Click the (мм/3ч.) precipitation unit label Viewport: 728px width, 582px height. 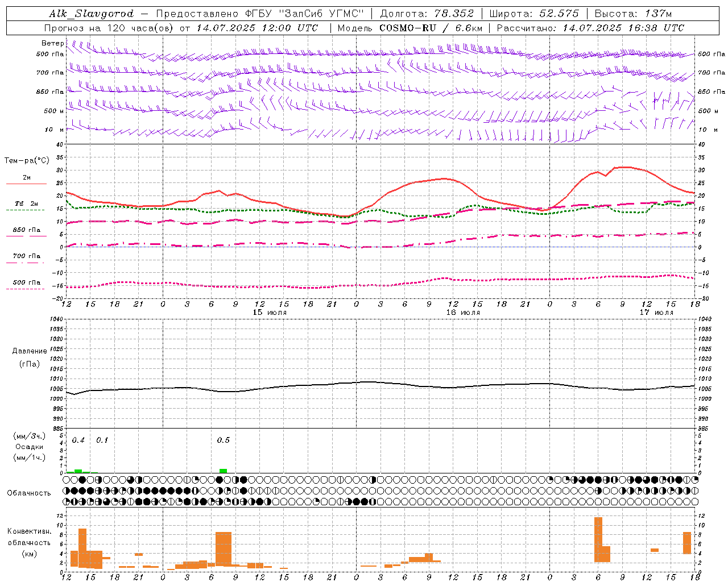tap(30, 436)
